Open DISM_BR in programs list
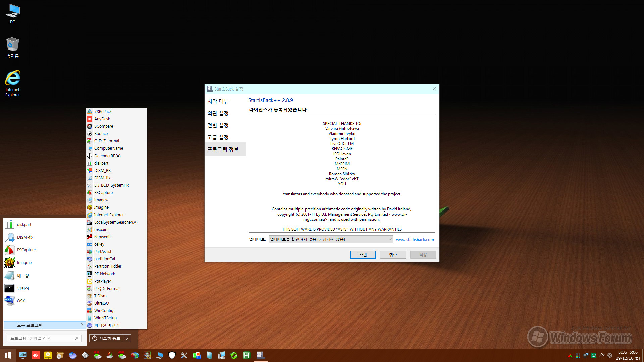 (116, 171)
